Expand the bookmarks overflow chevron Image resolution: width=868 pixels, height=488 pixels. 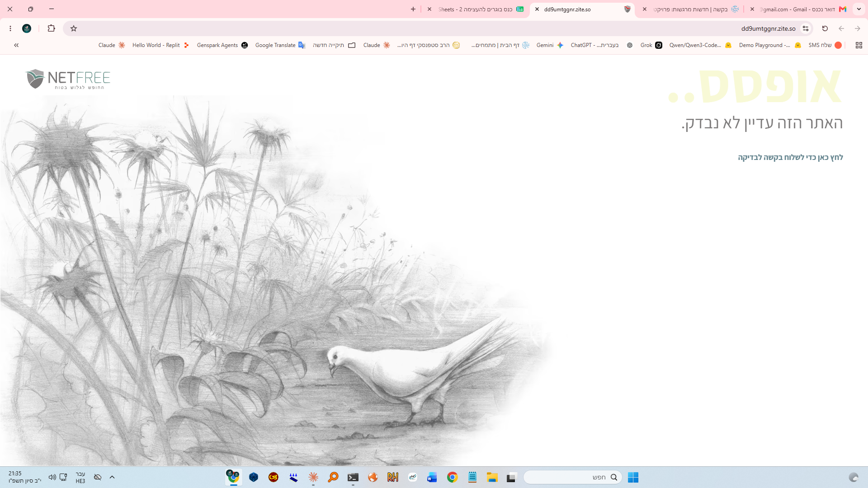16,45
